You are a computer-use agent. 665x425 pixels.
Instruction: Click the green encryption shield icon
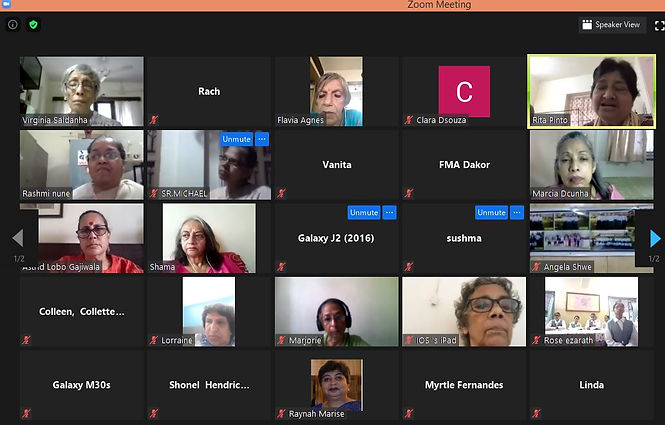[33, 25]
